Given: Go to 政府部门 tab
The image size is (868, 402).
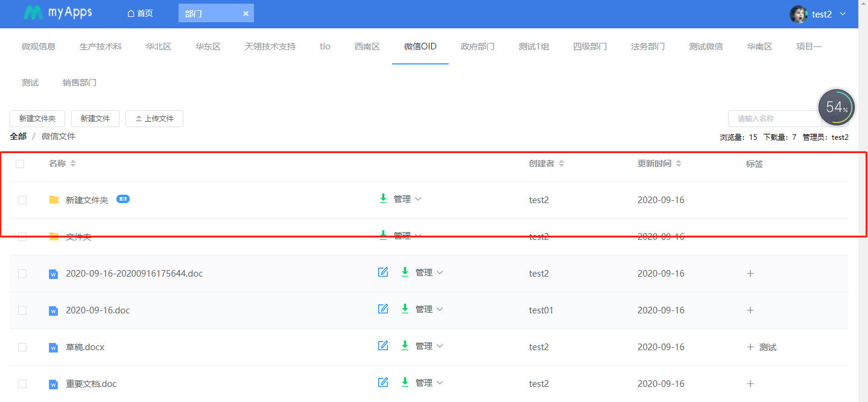Looking at the screenshot, I should point(478,46).
